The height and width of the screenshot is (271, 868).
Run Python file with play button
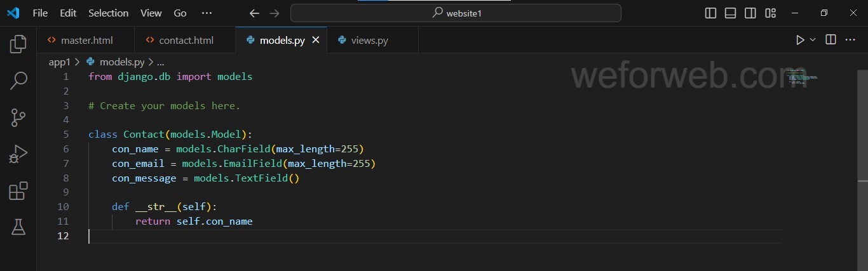click(800, 40)
